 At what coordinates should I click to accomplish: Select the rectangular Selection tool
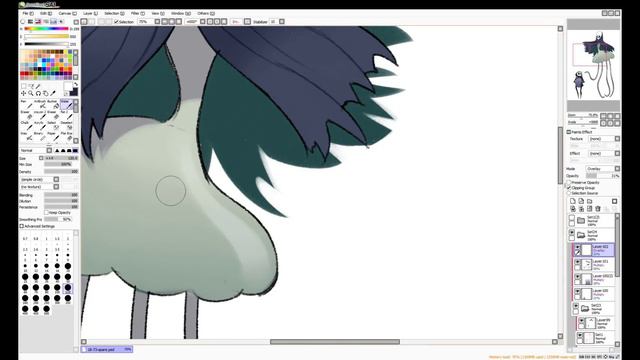(23, 86)
